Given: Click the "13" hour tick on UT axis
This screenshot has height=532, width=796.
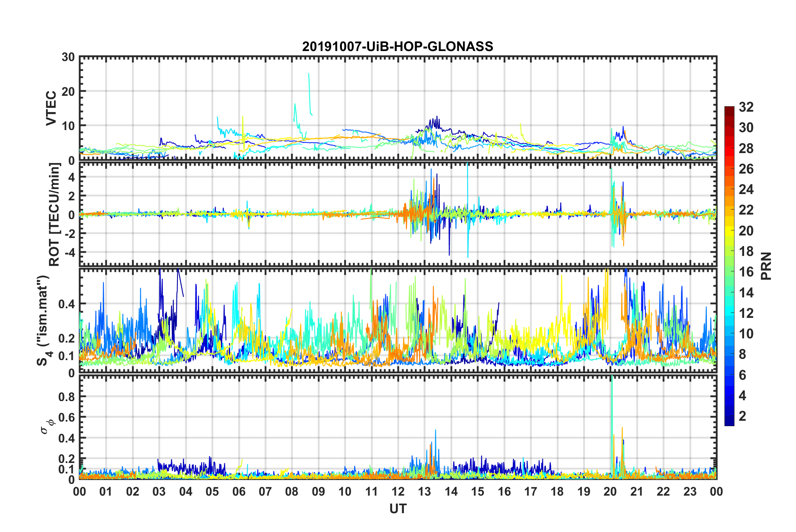Looking at the screenshot, I should (x=424, y=491).
